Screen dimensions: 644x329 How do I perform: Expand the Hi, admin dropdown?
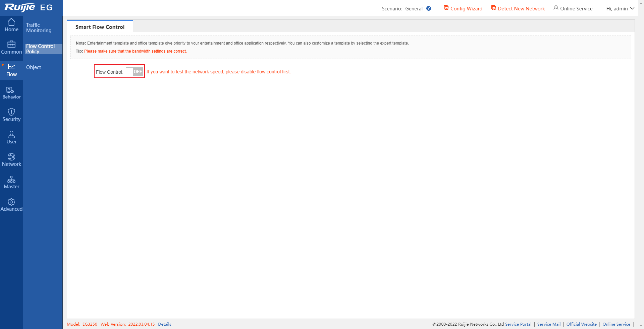(620, 9)
